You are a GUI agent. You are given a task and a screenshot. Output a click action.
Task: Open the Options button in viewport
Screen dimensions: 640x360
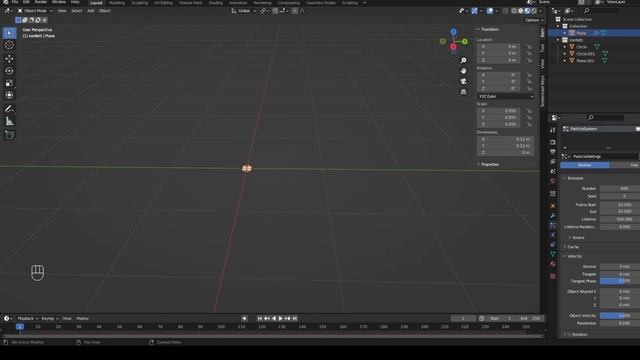point(534,20)
